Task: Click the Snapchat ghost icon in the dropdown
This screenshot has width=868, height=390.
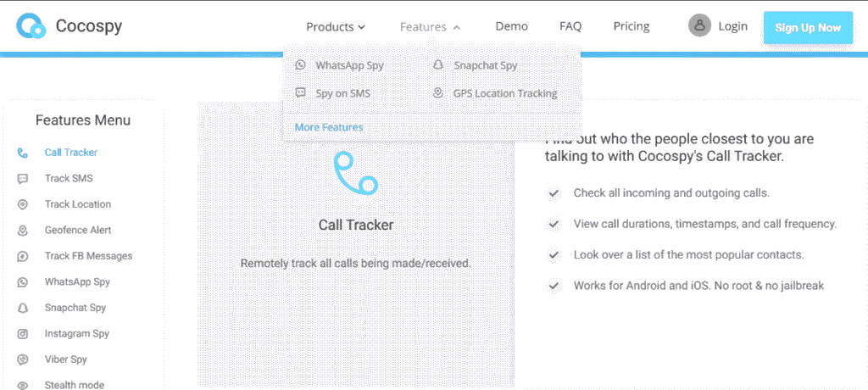Action: pos(438,65)
